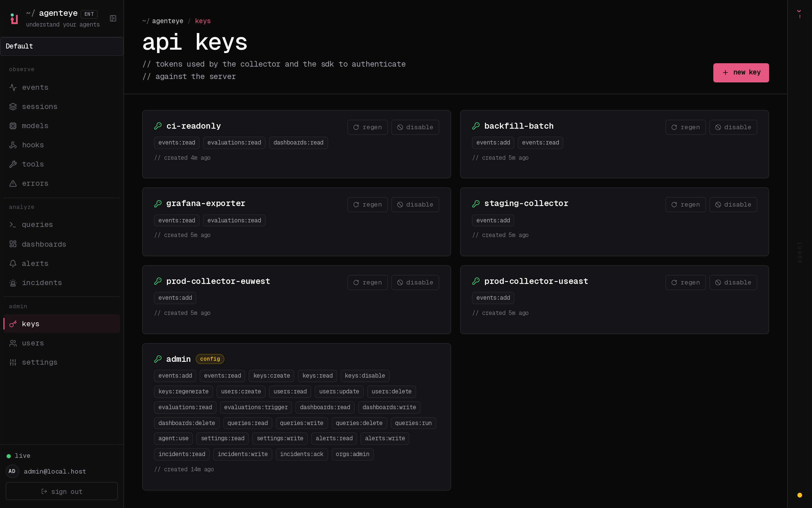The height and width of the screenshot is (508, 812).
Task: Click evaluations:trigger tag on admin key
Action: (x=256, y=407)
